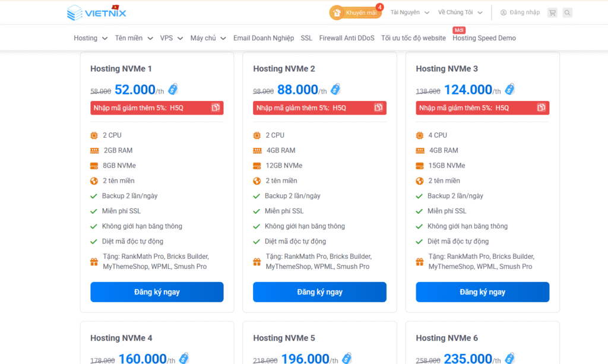Open the Tài Nguyên dropdown
608x364 pixels.
[x=410, y=12]
